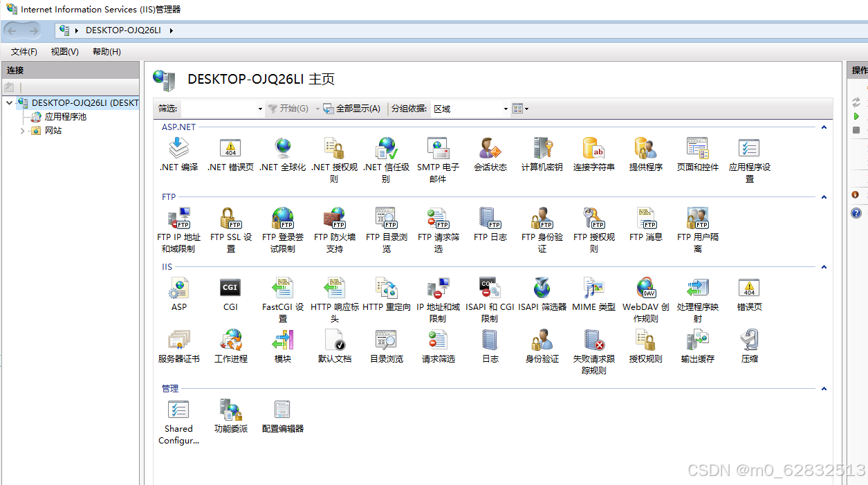Image resolution: width=868 pixels, height=485 pixels.
Task: Open the FTP 防火墙支持 feature
Action: tap(334, 230)
